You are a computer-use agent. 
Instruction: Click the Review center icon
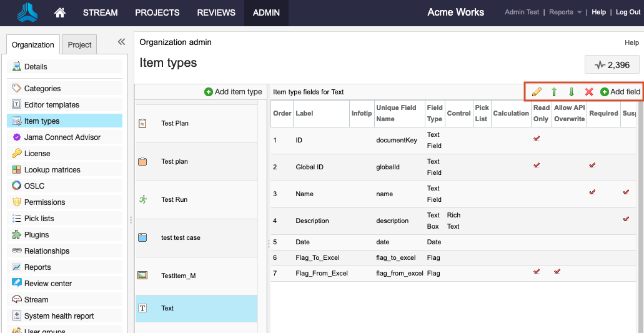(x=16, y=283)
